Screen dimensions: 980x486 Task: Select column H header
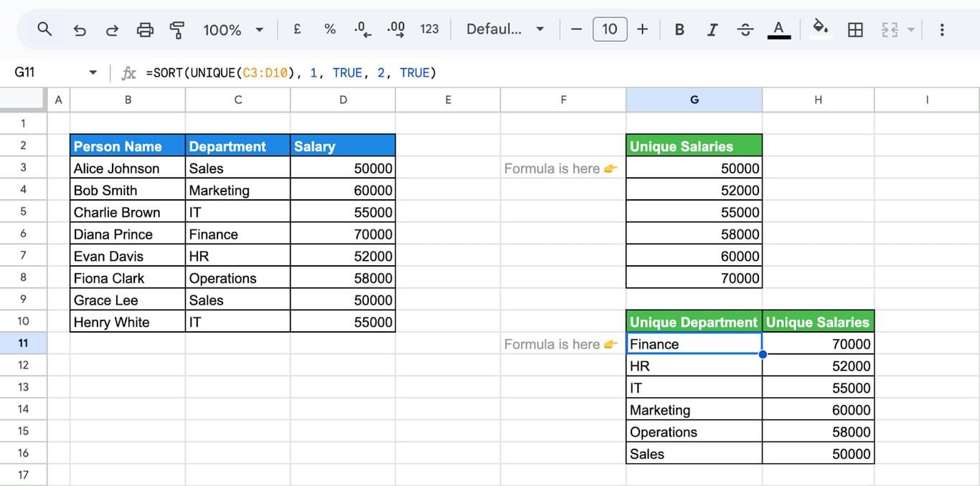click(818, 100)
